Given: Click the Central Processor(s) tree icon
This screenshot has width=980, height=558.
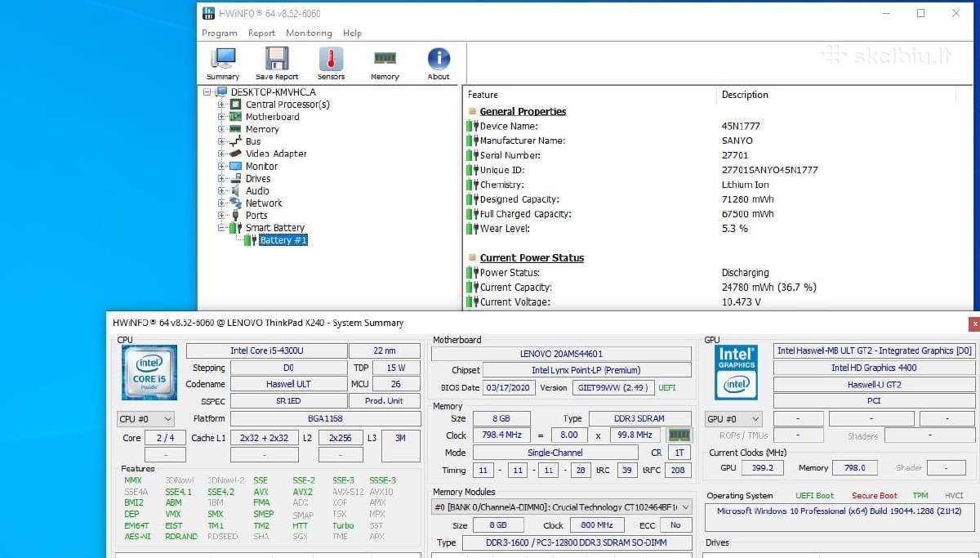Looking at the screenshot, I should 236,105.
